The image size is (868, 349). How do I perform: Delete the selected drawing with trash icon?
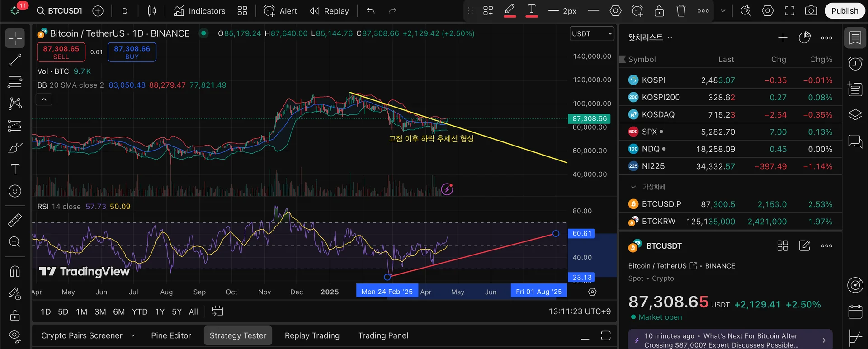[x=681, y=11]
